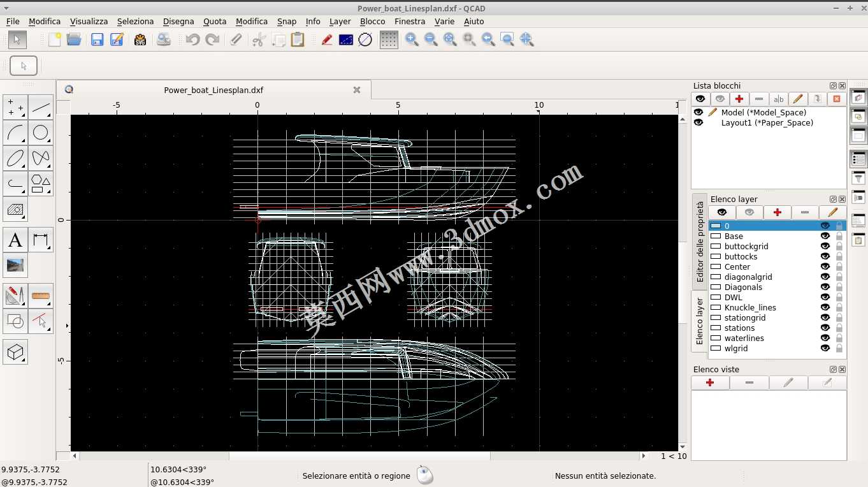Click the Auto Zoom icon

click(x=450, y=40)
